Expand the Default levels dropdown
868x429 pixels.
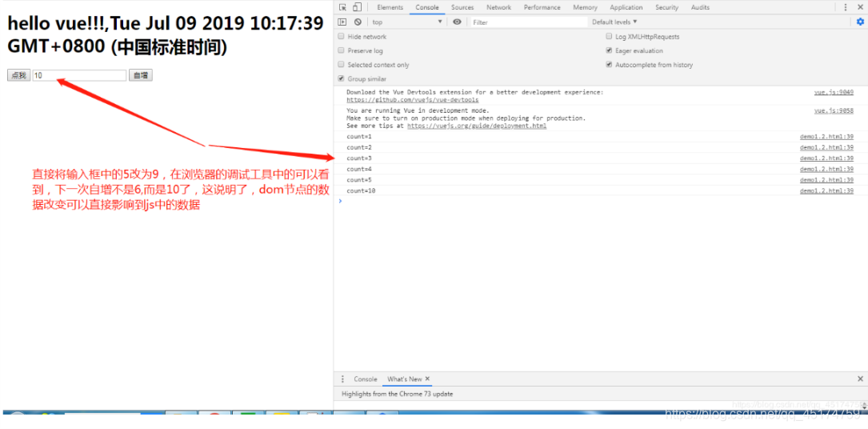(614, 22)
